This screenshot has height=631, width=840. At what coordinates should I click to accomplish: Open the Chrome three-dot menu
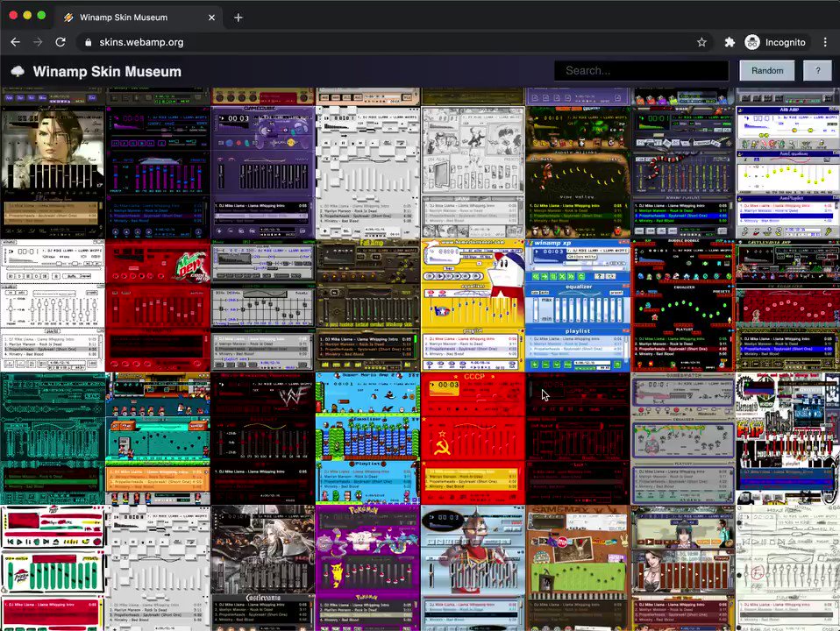tap(825, 42)
